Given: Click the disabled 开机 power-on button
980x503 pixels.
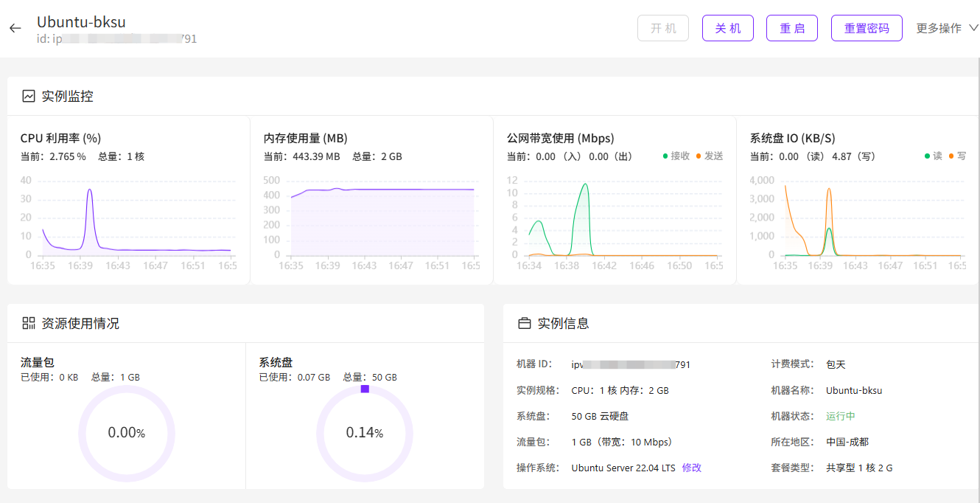Looking at the screenshot, I should (x=663, y=28).
